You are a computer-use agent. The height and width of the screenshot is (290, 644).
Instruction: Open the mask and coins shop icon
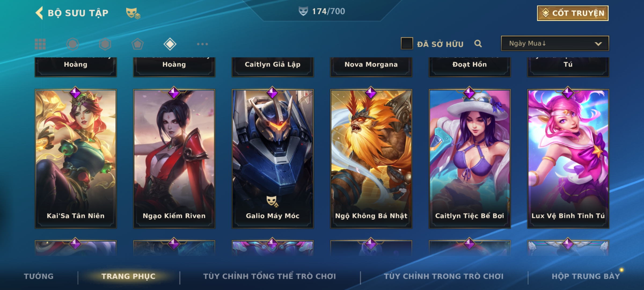133,13
